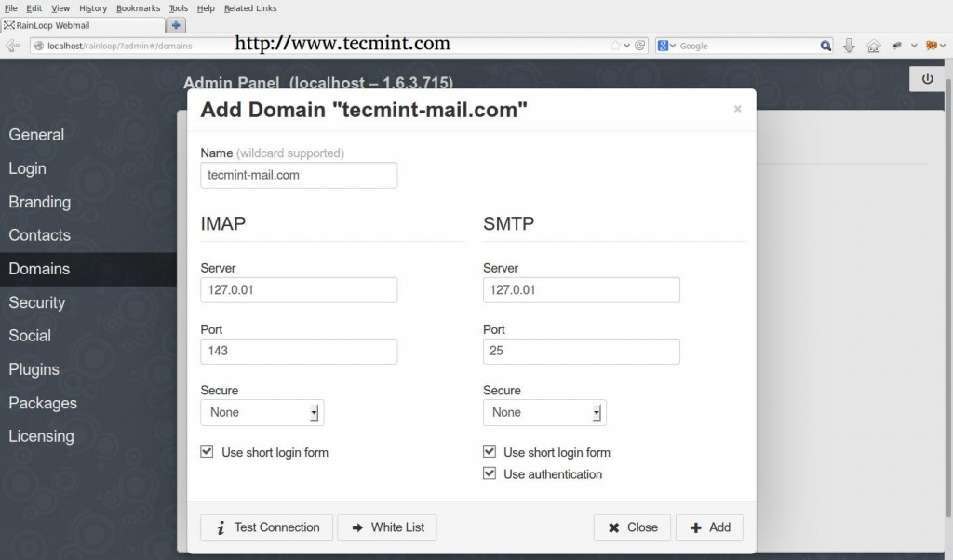Click the new tab plus icon
Screen dimensions: 953x560
coord(176,25)
